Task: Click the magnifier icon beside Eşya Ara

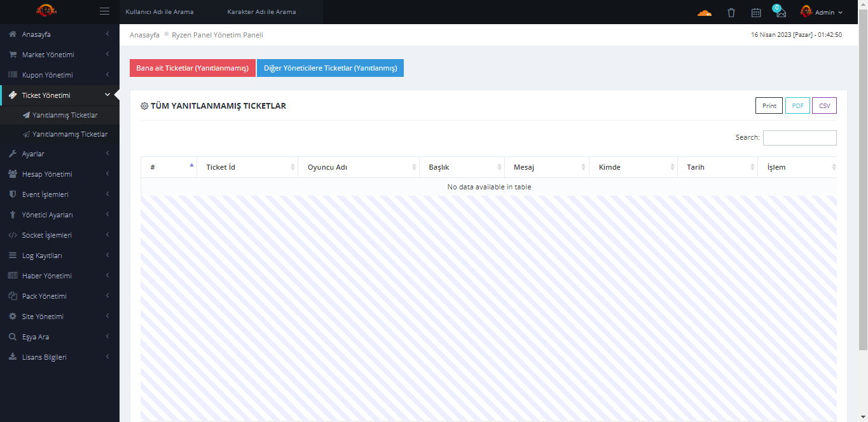Action: 13,336
